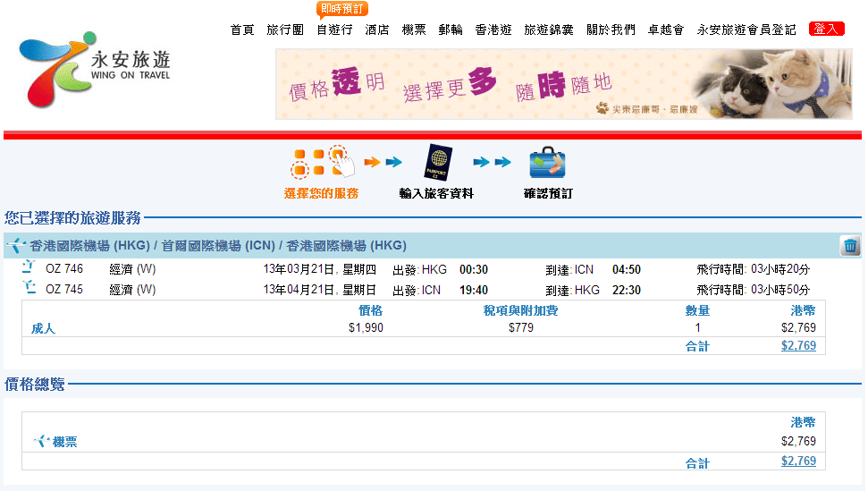The image size is (868, 491).
Task: Open the 首頁 menu item
Action: coord(242,30)
